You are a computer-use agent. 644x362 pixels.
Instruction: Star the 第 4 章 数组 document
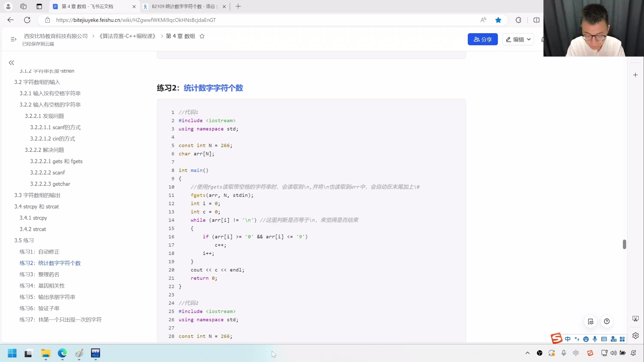[x=202, y=36]
